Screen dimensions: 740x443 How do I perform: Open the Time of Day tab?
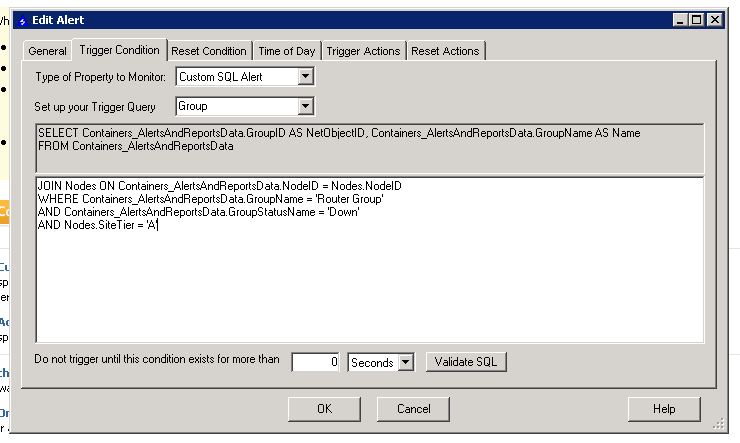[286, 51]
